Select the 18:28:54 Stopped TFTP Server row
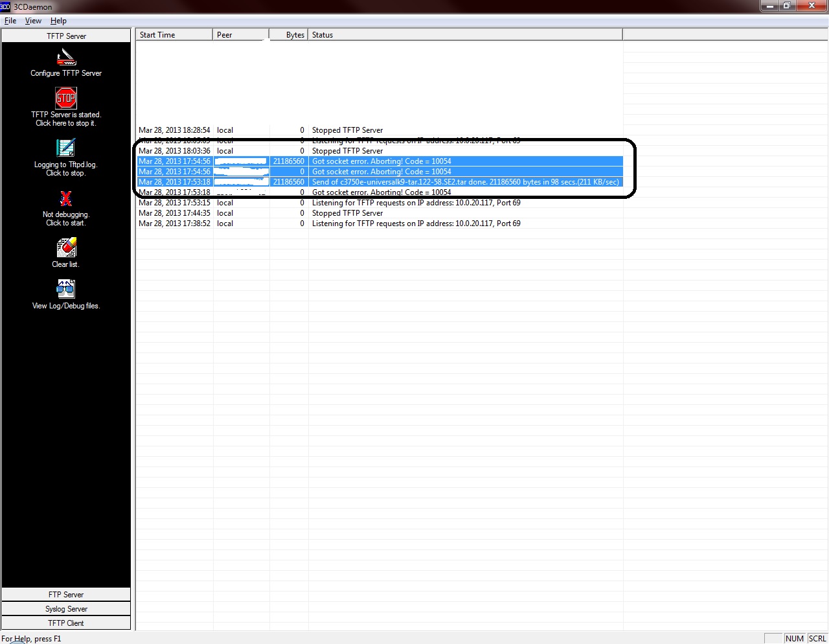The width and height of the screenshot is (829, 644). coord(380,130)
